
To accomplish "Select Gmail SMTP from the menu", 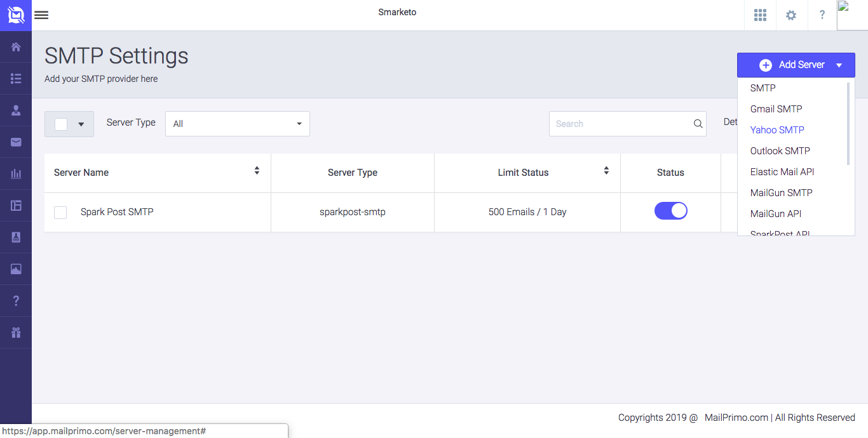I will [776, 109].
